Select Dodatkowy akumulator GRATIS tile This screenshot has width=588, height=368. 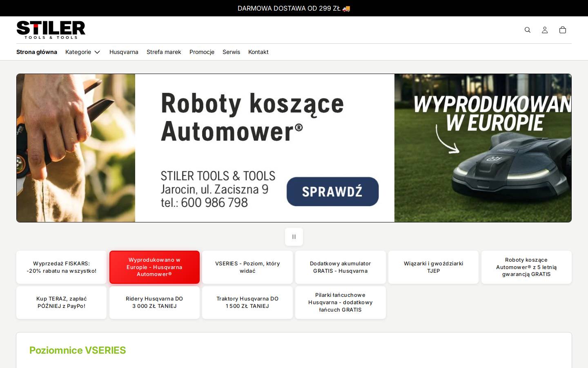point(341,267)
